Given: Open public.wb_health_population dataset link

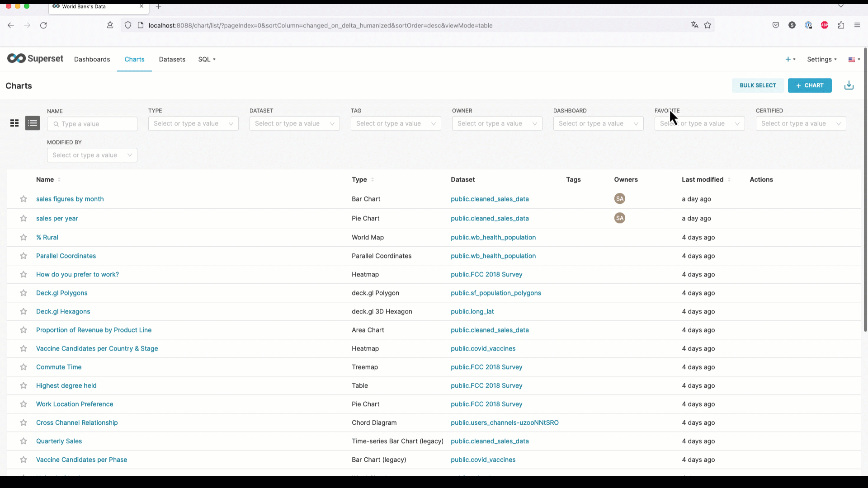Looking at the screenshot, I should (x=494, y=237).
